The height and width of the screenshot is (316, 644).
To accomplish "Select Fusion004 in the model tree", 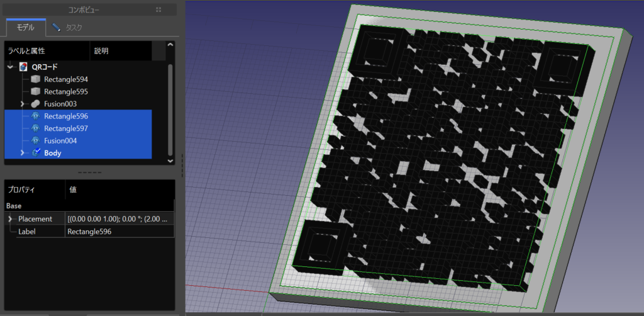I will [x=60, y=140].
